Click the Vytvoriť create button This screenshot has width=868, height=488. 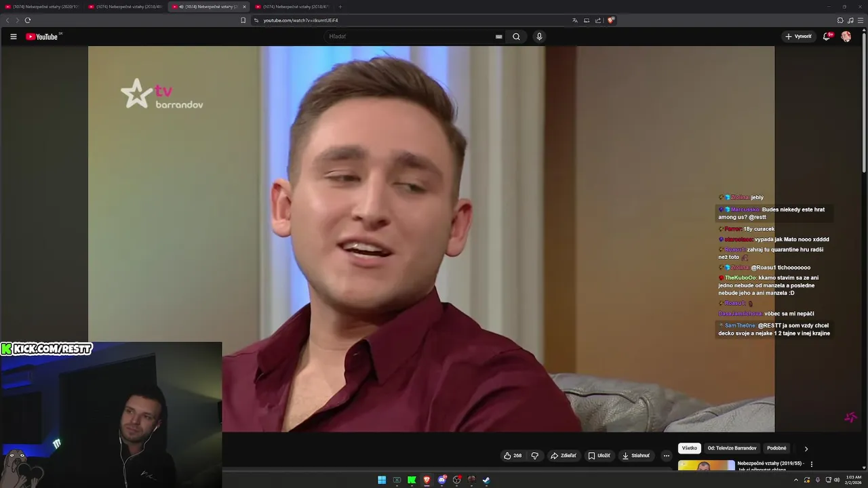point(798,37)
